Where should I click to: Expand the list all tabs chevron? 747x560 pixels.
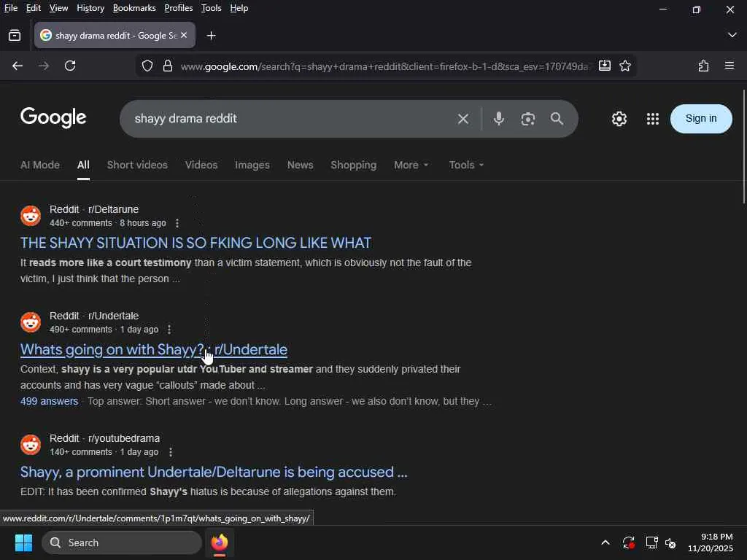732,35
